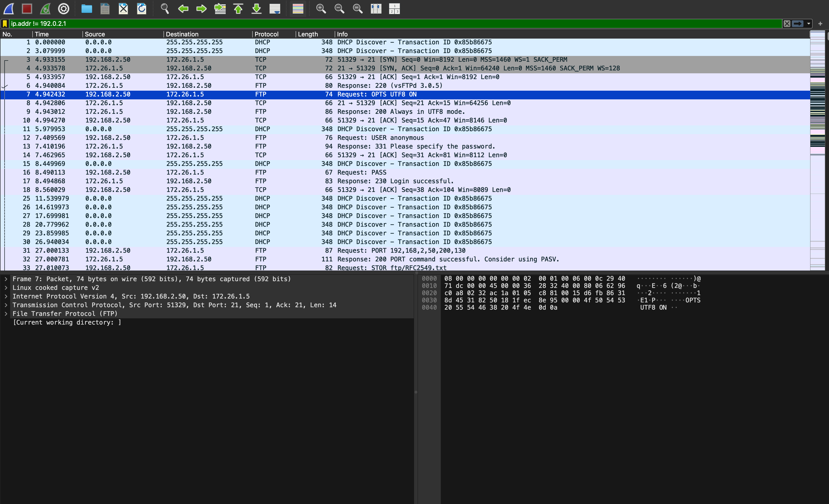
Task: Sort by the Destination column
Action: 208,34
